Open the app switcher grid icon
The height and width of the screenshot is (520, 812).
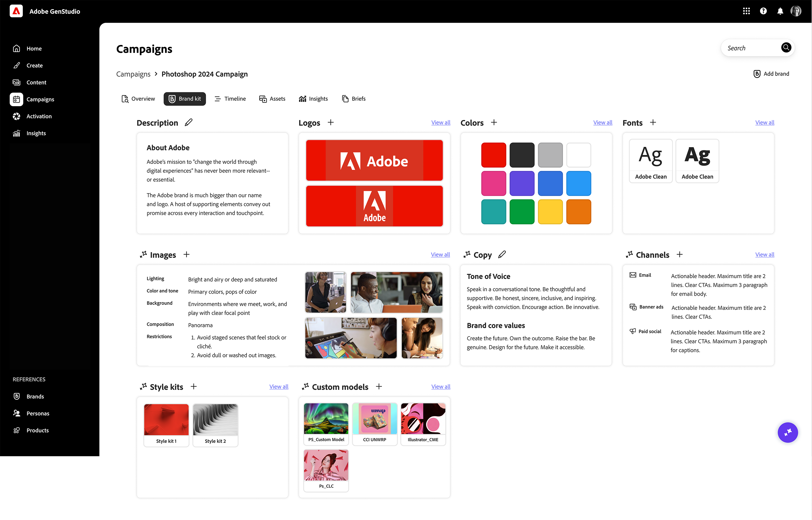[x=746, y=11]
